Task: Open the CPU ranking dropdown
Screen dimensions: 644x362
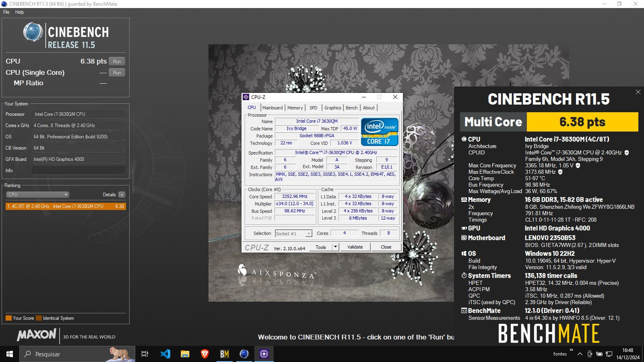Action: click(38, 195)
